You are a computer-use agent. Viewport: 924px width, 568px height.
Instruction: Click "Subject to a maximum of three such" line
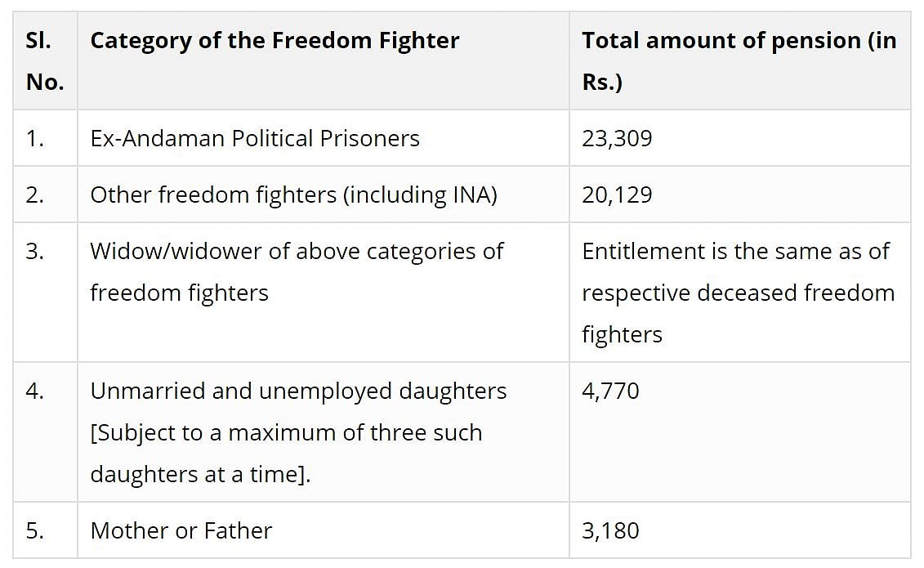[286, 432]
